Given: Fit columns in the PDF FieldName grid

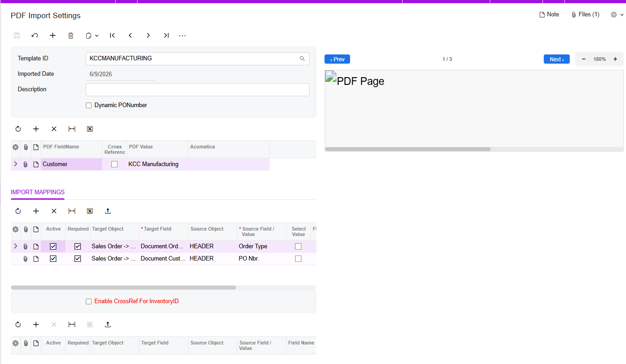Looking at the screenshot, I should point(72,129).
